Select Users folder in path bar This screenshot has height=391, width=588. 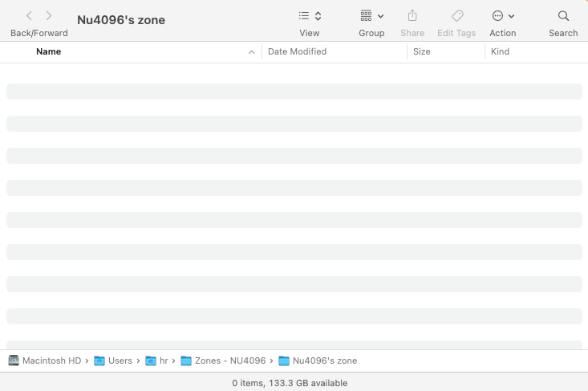pos(113,360)
